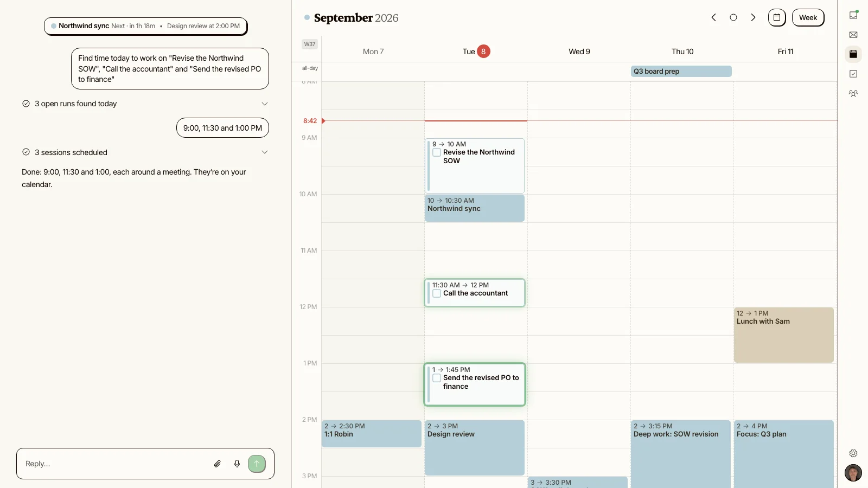Screen dimensions: 868x488
Task: Select the Tue 8 day header
Action: (x=476, y=52)
